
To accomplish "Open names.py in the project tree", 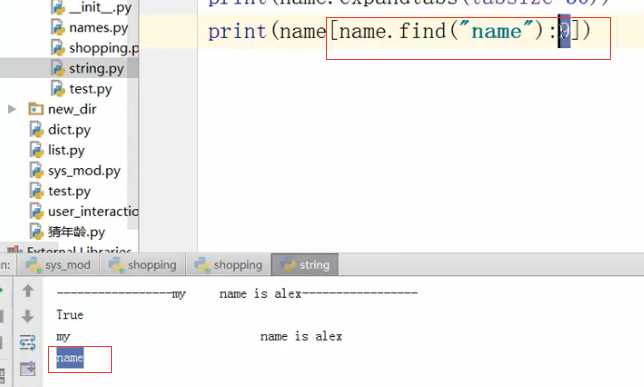I will point(89,28).
